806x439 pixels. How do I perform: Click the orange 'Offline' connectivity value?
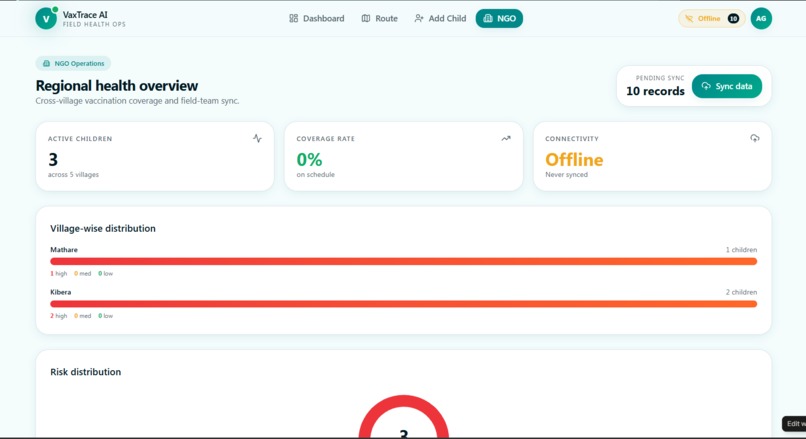574,159
